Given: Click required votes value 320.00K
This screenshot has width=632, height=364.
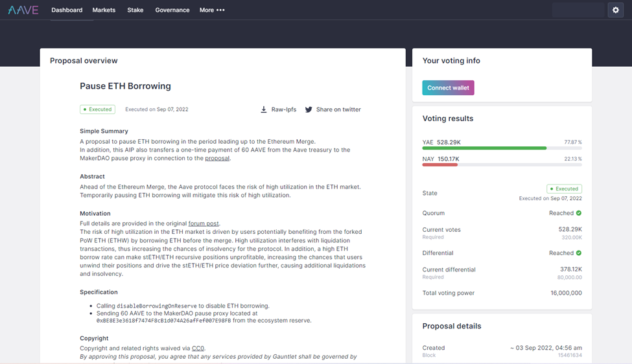Looking at the screenshot, I should tap(572, 238).
